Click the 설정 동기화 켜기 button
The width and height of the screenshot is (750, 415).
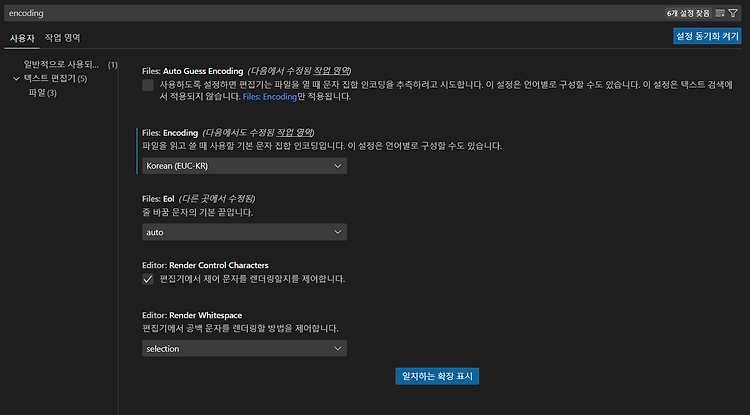point(707,36)
